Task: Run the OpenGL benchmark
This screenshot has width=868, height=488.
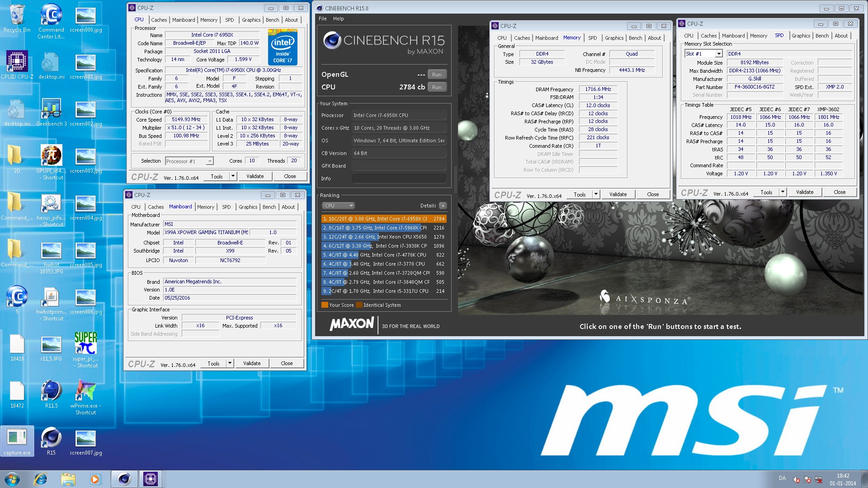Action: (436, 75)
